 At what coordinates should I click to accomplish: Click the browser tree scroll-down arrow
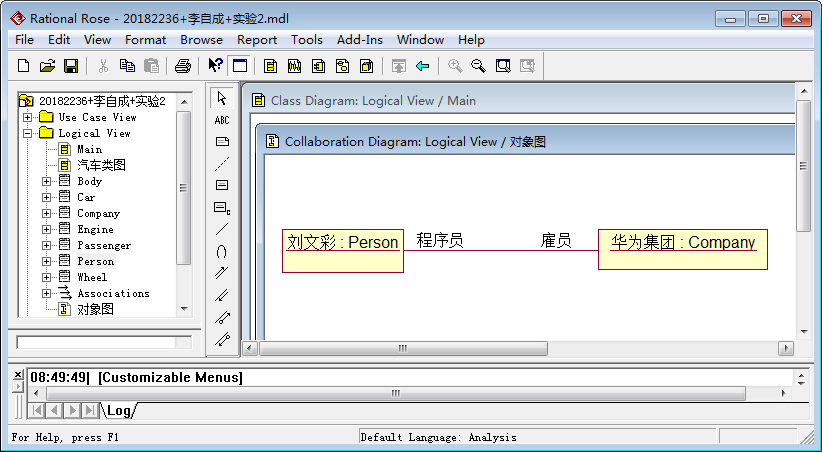[183, 309]
